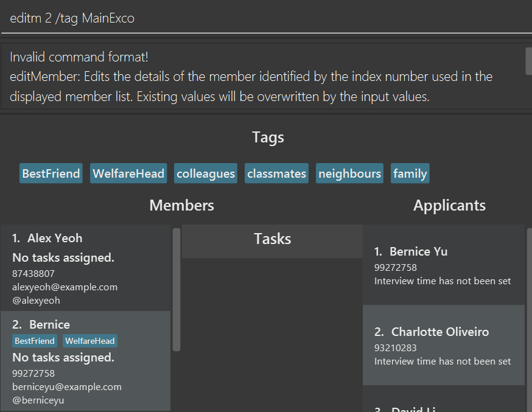Click Alex Yeoh's No tasks assigned text
The width and height of the screenshot is (532, 412).
tap(63, 257)
